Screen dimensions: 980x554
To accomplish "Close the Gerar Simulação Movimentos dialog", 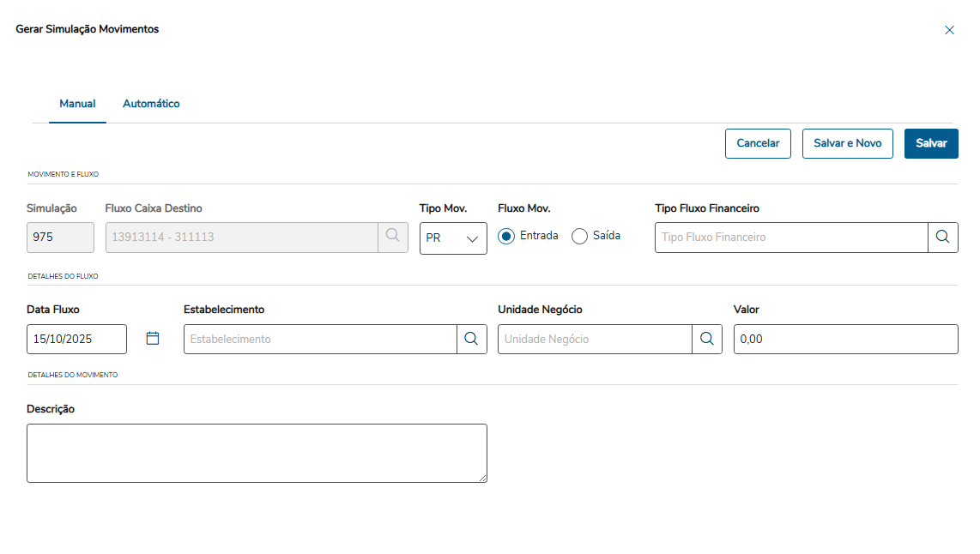I will (949, 30).
